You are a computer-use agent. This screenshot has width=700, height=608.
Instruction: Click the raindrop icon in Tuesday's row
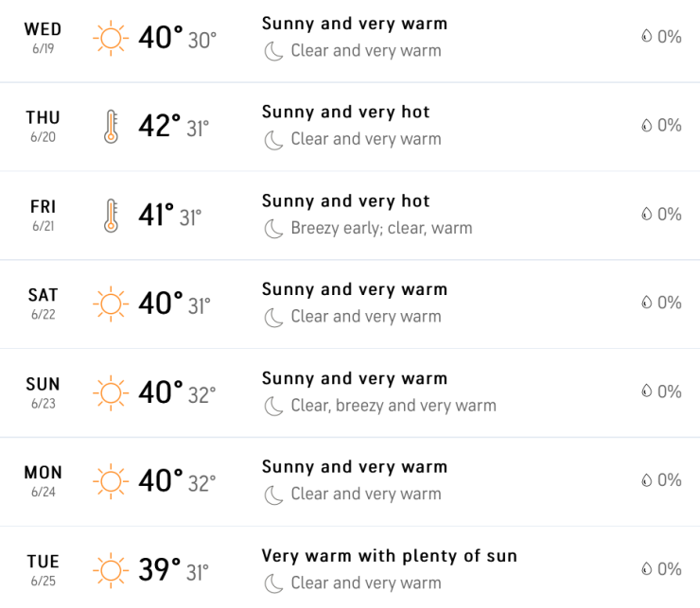click(x=647, y=569)
